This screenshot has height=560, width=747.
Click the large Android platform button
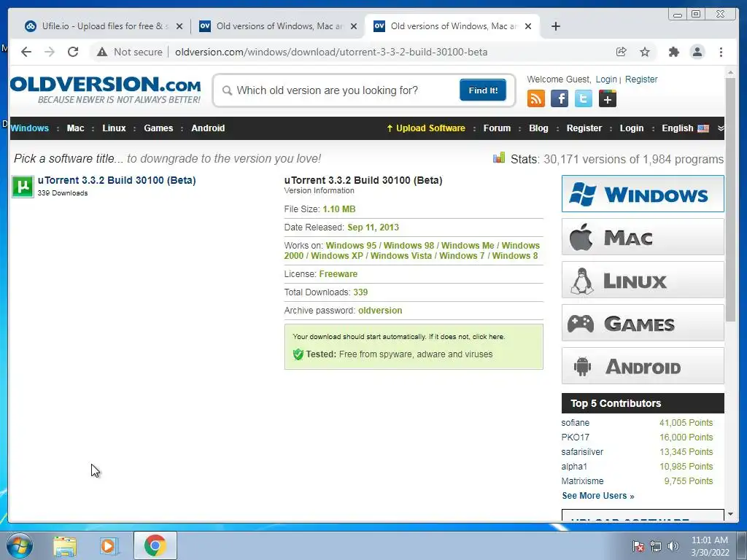(643, 366)
